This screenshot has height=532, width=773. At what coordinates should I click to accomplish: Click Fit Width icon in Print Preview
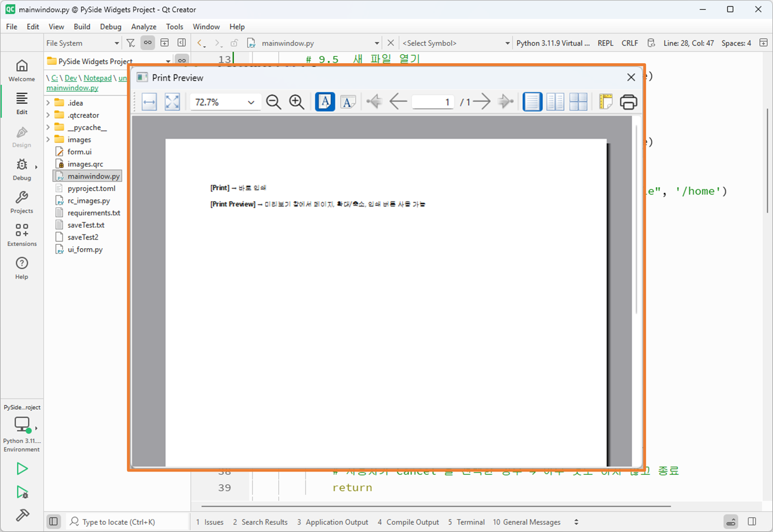[149, 102]
